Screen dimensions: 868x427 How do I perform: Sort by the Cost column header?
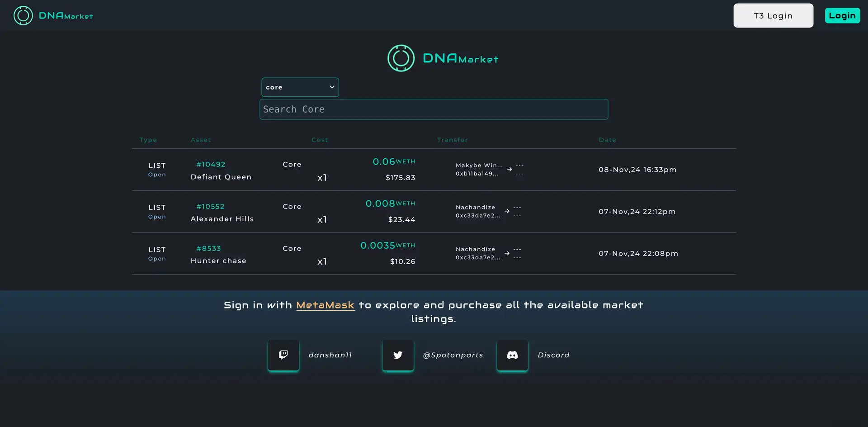320,140
